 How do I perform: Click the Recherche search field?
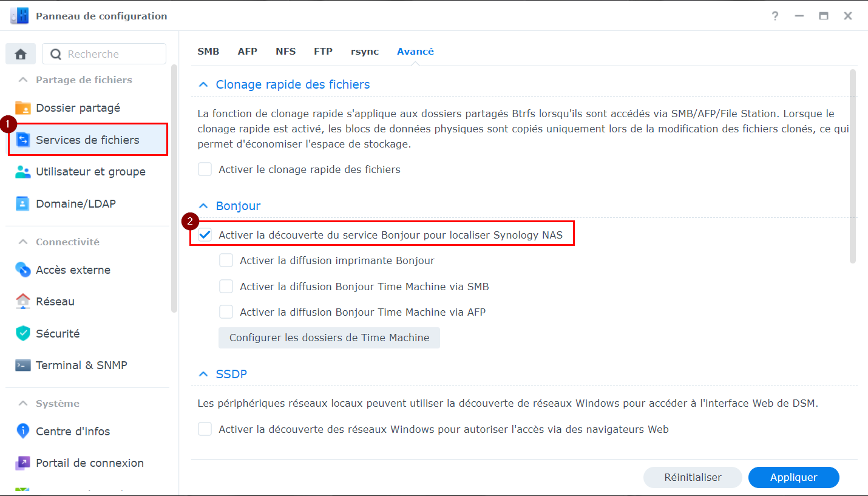click(104, 54)
